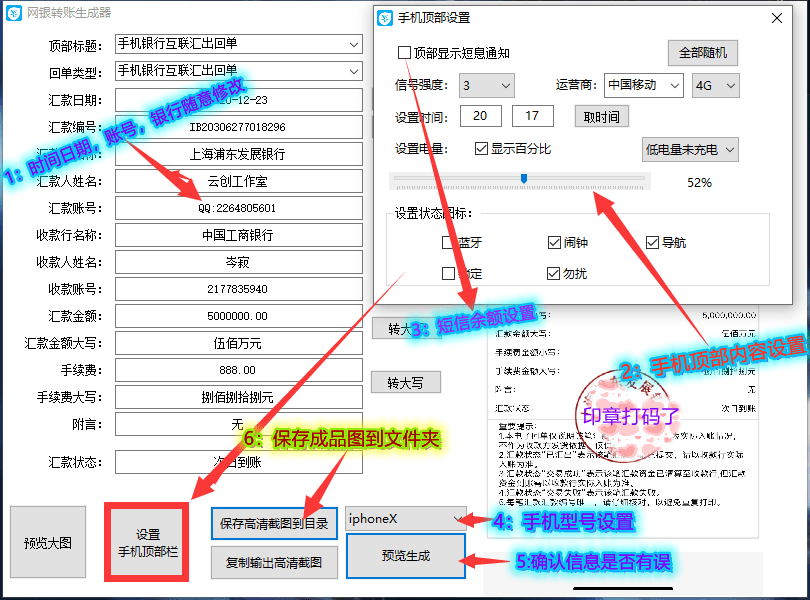The height and width of the screenshot is (600, 810).
Task: Click the 汇款行名称 field 上海浦东发展银行
Action: [x=239, y=154]
